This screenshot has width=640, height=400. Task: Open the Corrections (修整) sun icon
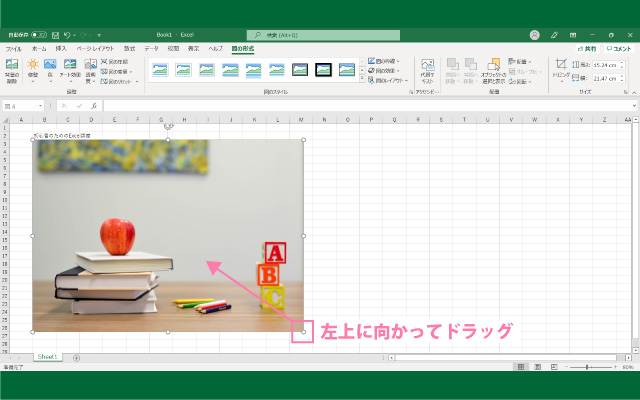click(x=33, y=71)
